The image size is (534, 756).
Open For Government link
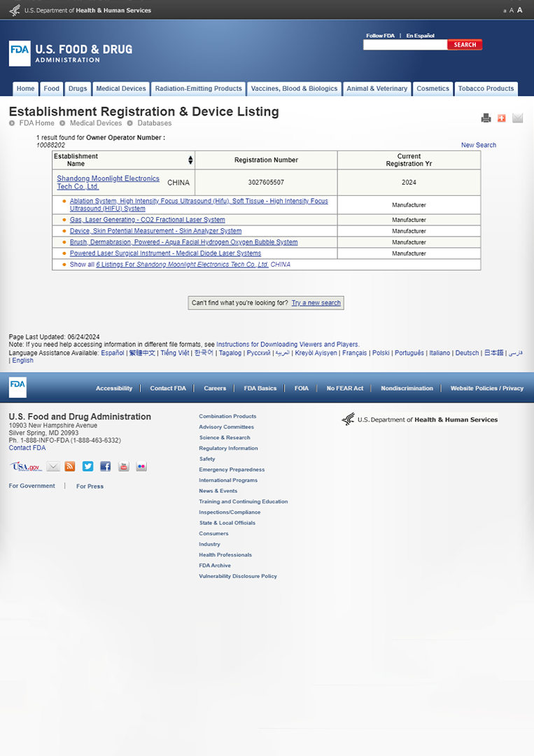[x=31, y=486]
